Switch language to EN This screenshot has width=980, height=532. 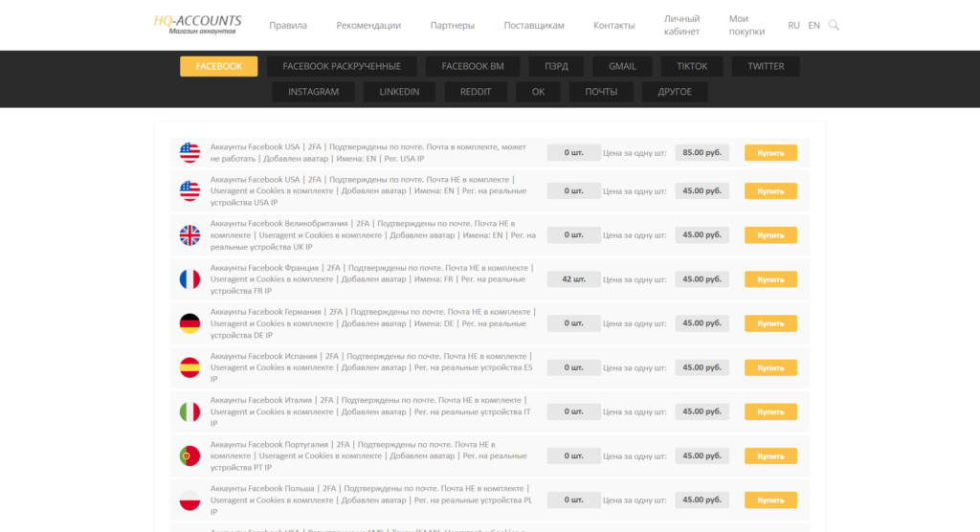813,25
